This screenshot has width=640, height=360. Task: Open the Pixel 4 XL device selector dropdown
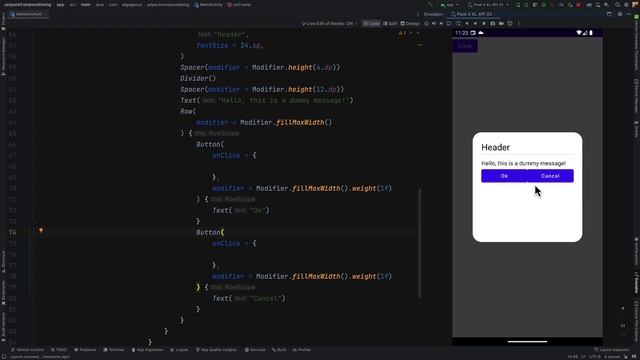[488, 5]
